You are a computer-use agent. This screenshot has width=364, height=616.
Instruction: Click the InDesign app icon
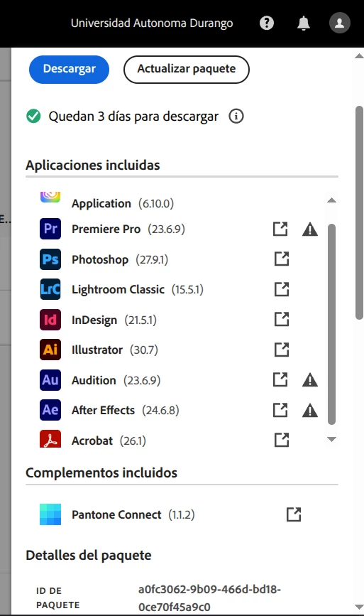point(50,320)
